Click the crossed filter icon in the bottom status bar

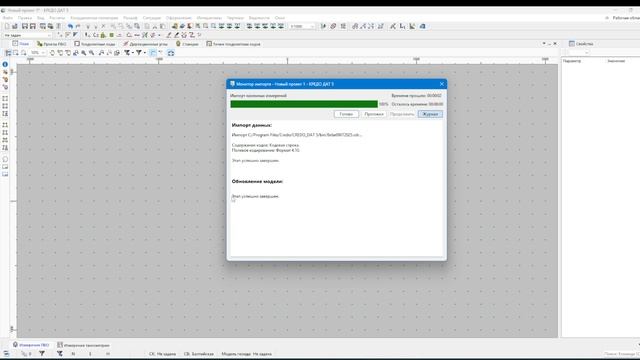[x=60, y=353]
